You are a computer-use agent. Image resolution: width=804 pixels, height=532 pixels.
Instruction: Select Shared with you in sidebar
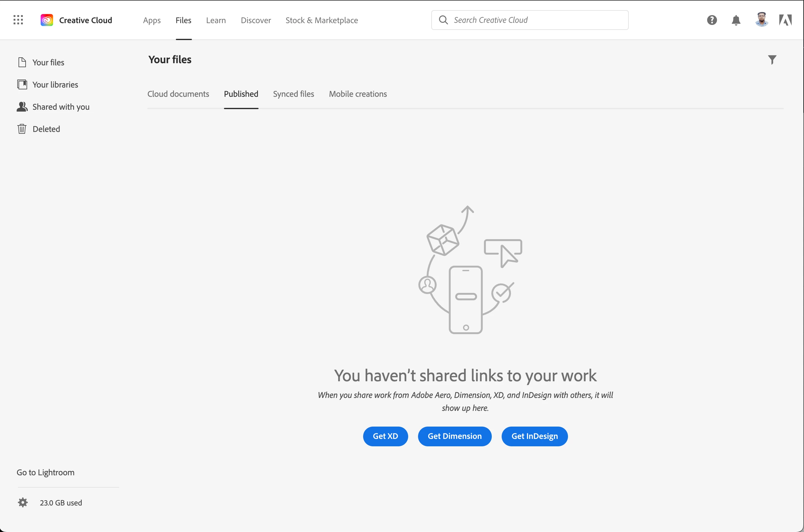tap(61, 107)
